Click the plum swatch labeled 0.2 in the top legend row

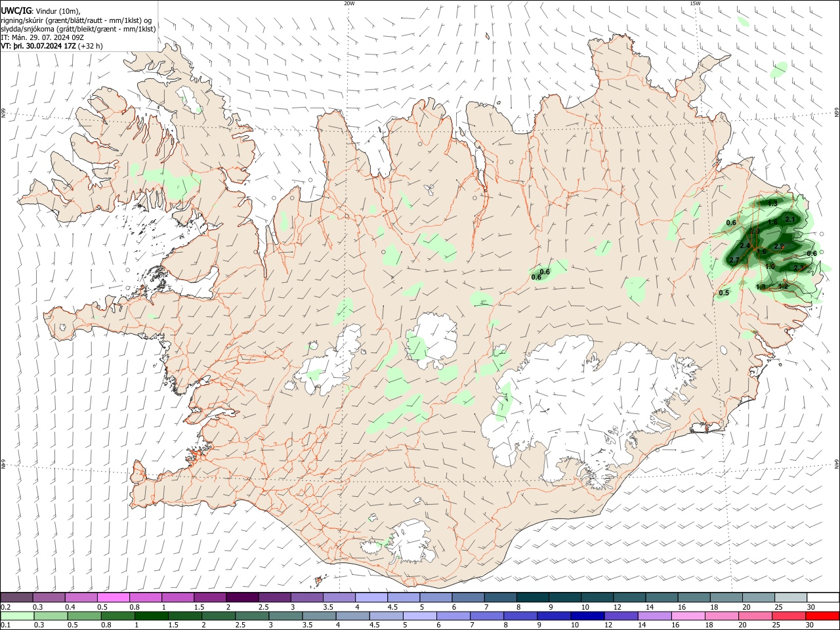tap(16, 598)
